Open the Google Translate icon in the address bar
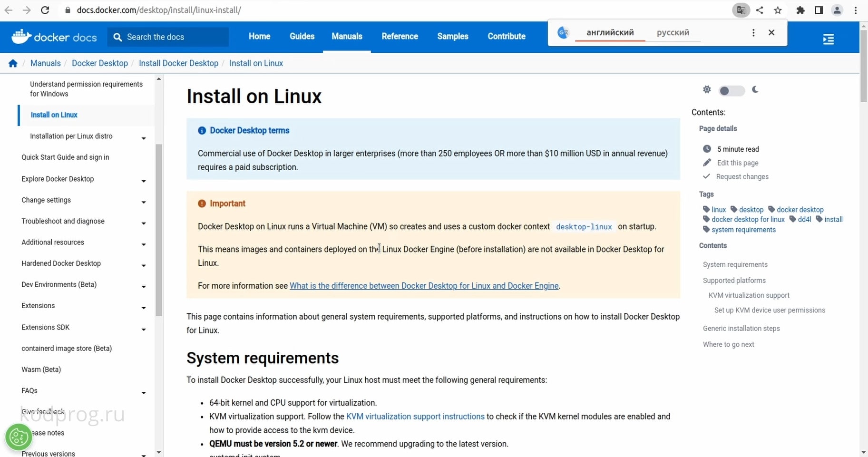 (x=741, y=10)
